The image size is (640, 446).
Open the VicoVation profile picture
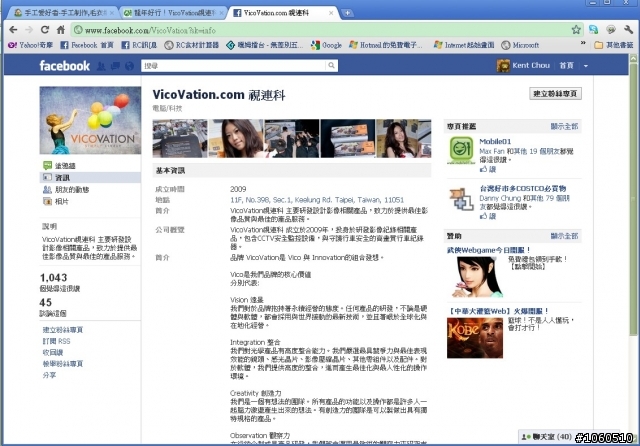[x=90, y=120]
